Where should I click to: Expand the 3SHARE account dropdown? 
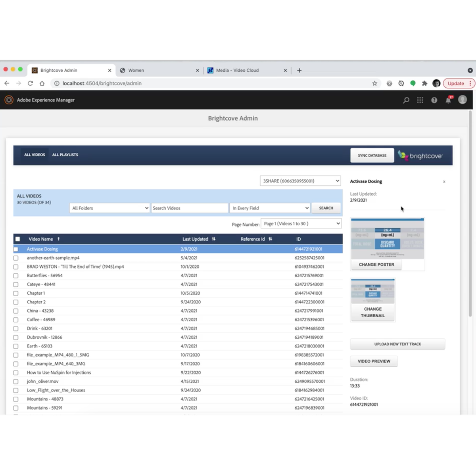point(300,181)
